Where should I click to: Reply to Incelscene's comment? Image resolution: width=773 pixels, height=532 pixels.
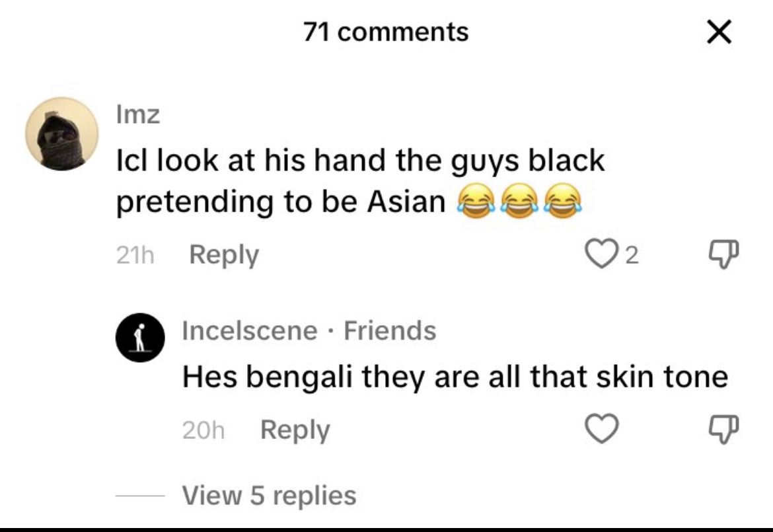295,430
